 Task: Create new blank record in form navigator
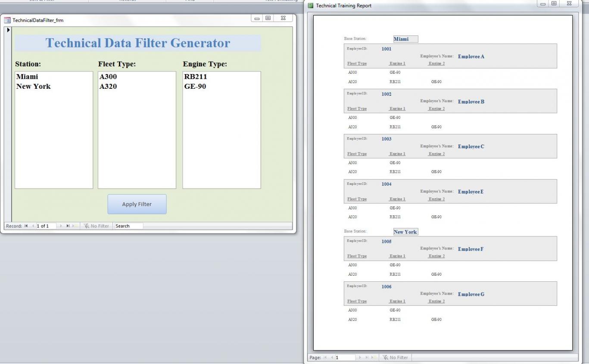(x=75, y=226)
